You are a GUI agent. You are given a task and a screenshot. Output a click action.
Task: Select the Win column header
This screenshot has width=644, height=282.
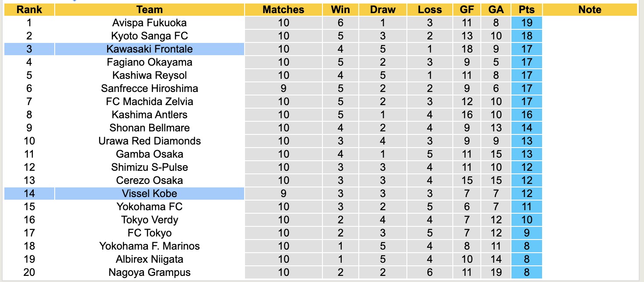pyautogui.click(x=341, y=10)
